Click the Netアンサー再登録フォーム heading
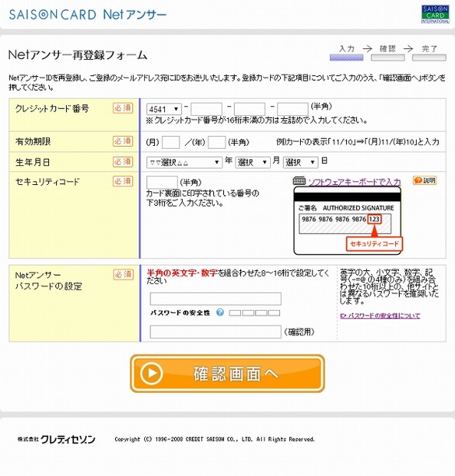Image resolution: width=455 pixels, height=476 pixels. pyautogui.click(x=77, y=55)
